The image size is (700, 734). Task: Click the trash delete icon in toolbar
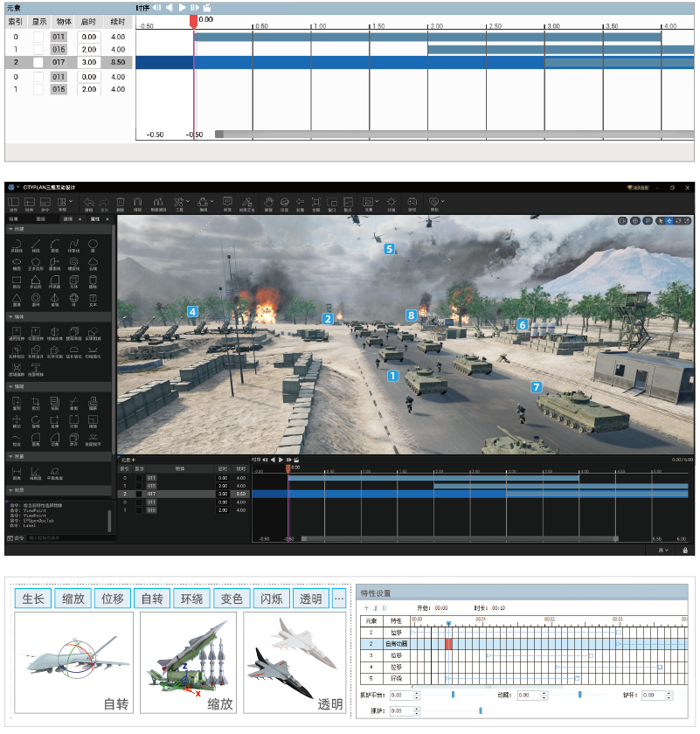tap(121, 200)
